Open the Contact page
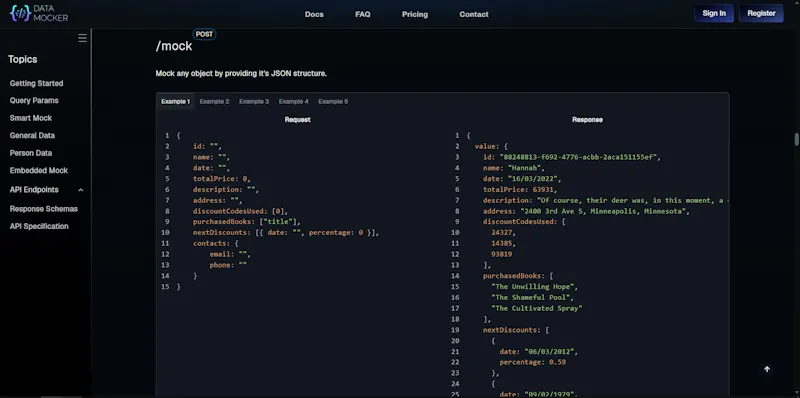The image size is (800, 398). [x=474, y=14]
